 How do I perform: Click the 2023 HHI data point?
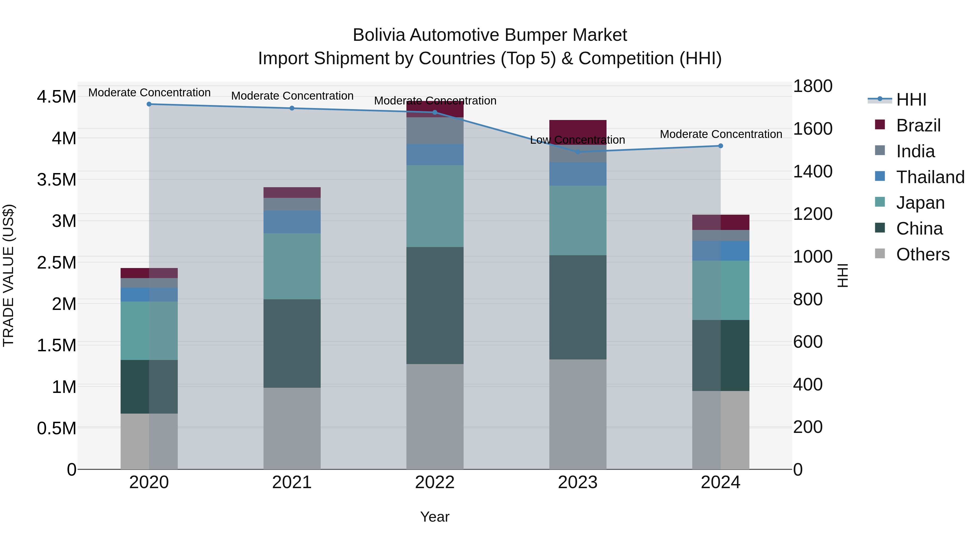point(578,152)
